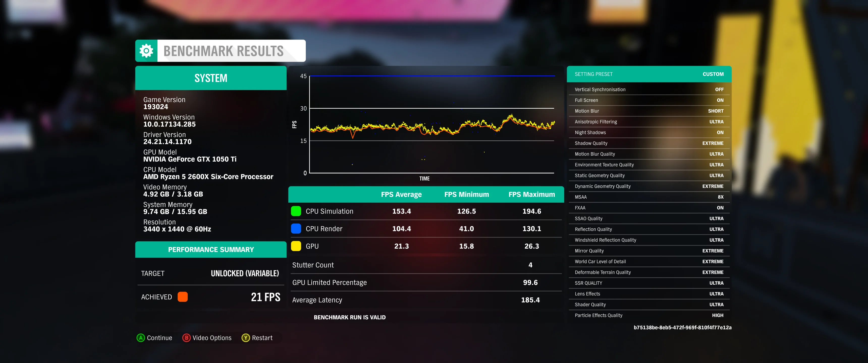Click the FPS over time graph
The height and width of the screenshot is (363, 868).
(432, 124)
